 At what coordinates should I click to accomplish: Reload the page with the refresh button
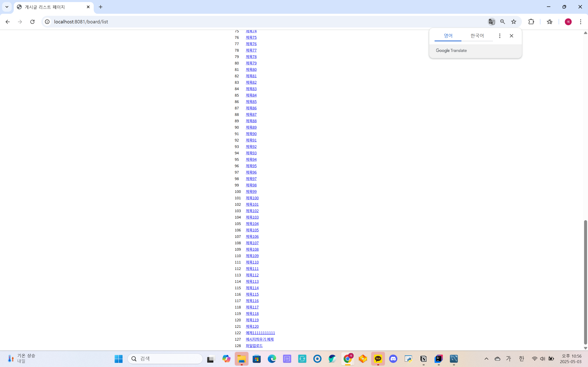click(32, 22)
